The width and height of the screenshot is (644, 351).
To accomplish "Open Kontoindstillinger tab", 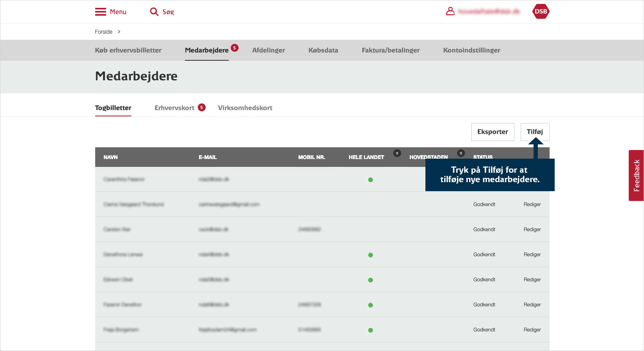I will 471,50.
